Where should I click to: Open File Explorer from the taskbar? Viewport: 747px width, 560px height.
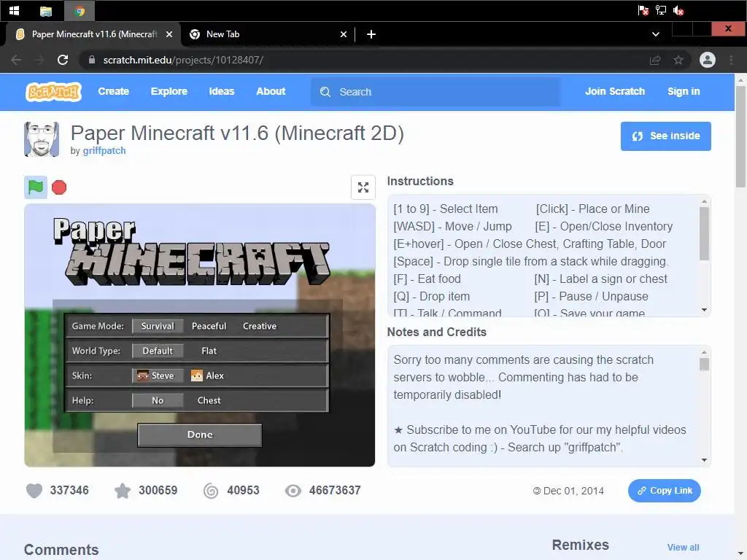[x=46, y=11]
